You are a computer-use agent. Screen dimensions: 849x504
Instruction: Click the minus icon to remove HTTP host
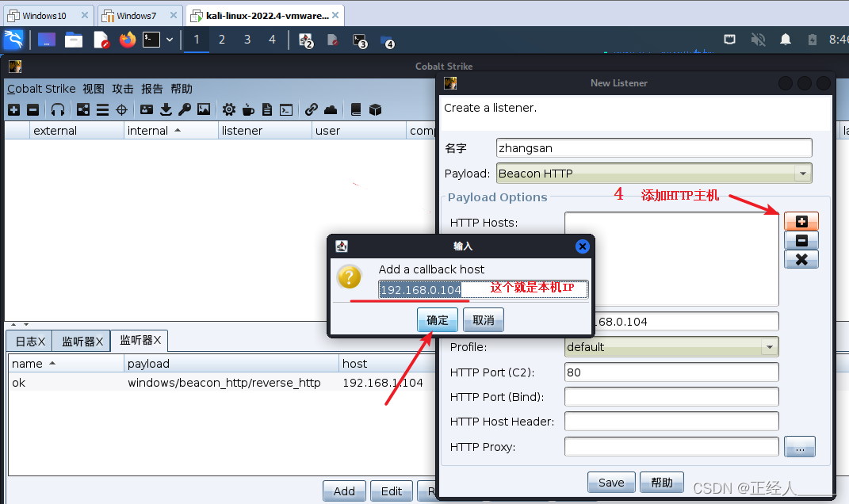pyautogui.click(x=801, y=240)
